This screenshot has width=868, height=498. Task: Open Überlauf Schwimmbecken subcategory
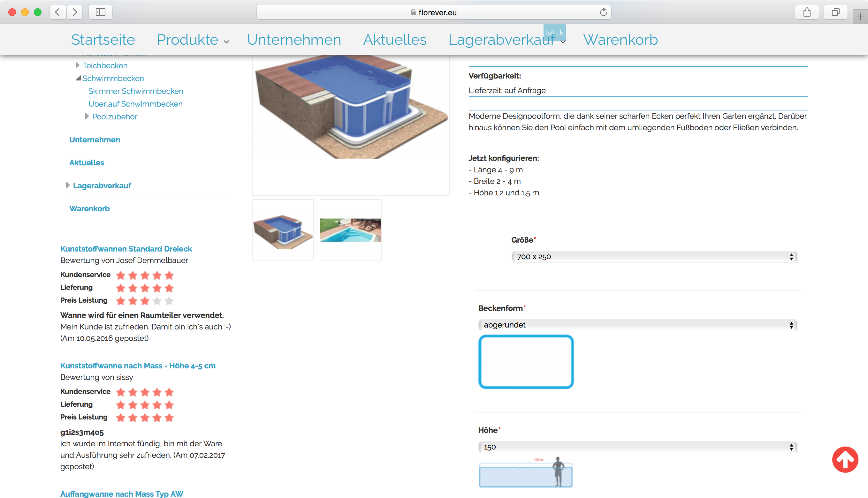coord(135,104)
